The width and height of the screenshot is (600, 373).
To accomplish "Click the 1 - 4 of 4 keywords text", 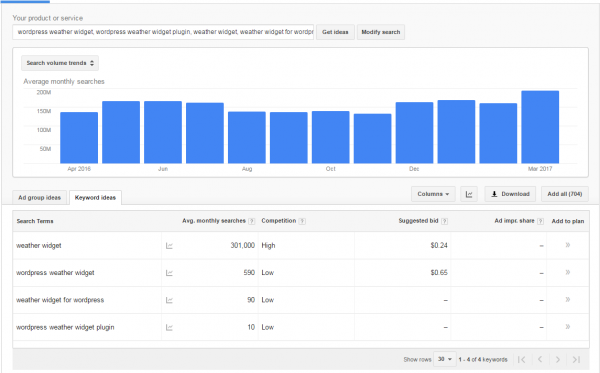I will click(x=483, y=360).
